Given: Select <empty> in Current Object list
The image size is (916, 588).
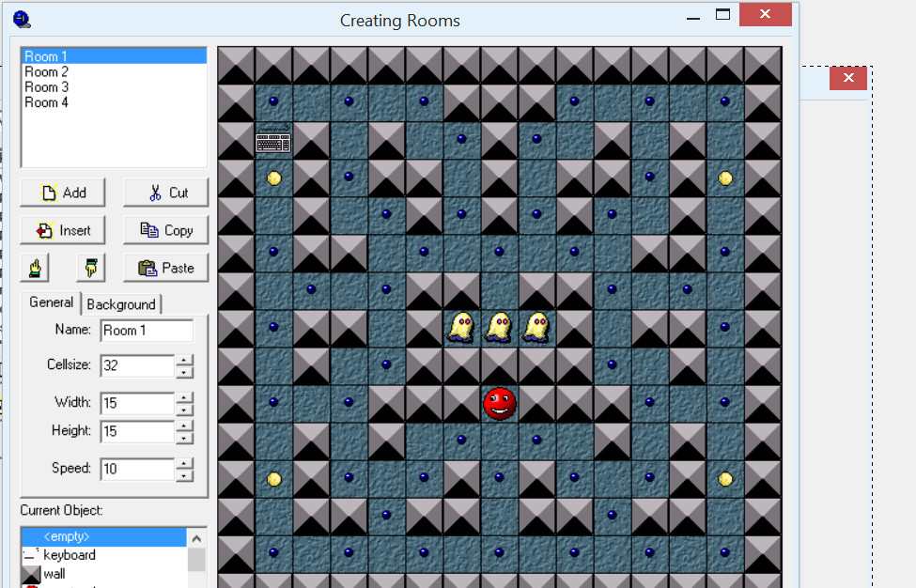Looking at the screenshot, I should (x=104, y=536).
